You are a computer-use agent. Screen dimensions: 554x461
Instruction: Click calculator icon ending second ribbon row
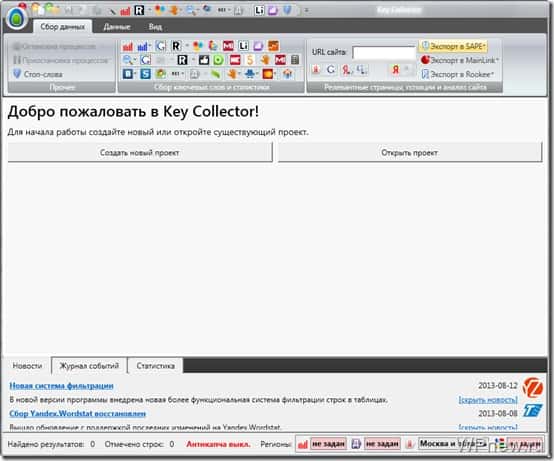point(295,60)
